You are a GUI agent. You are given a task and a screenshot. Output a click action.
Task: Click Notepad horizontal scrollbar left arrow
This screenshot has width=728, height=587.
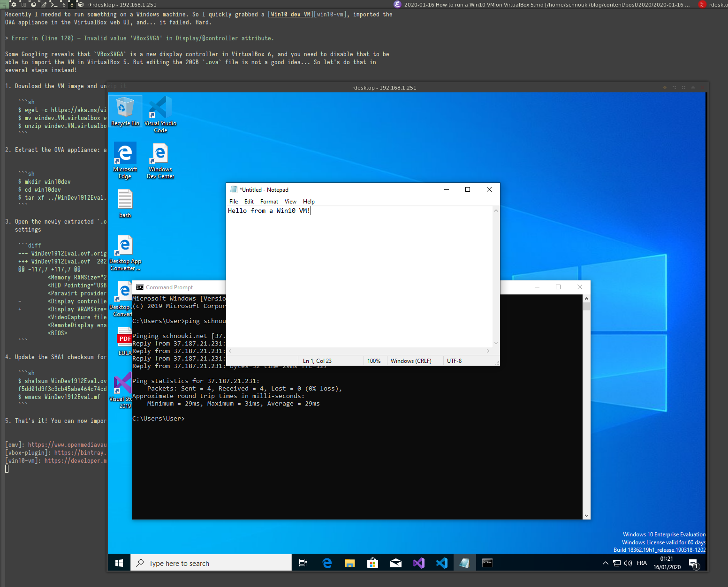(x=230, y=351)
